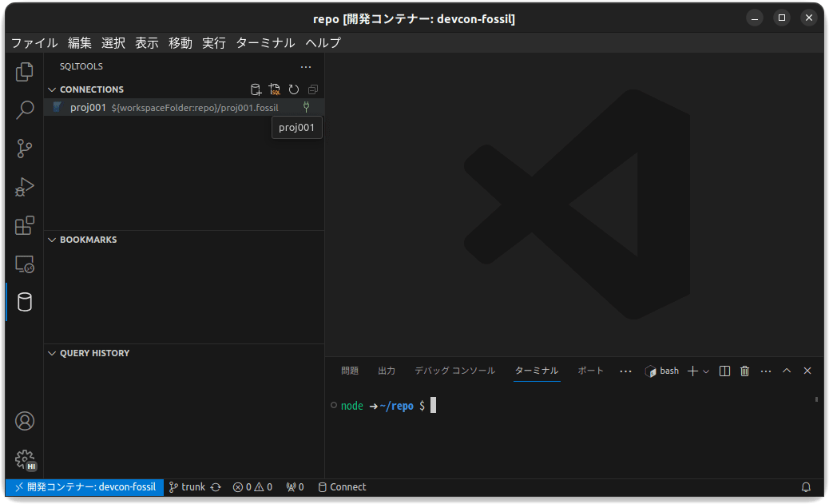The height and width of the screenshot is (504, 829).
Task: Click the dev container devcon-fossil status item
Action: click(x=85, y=487)
